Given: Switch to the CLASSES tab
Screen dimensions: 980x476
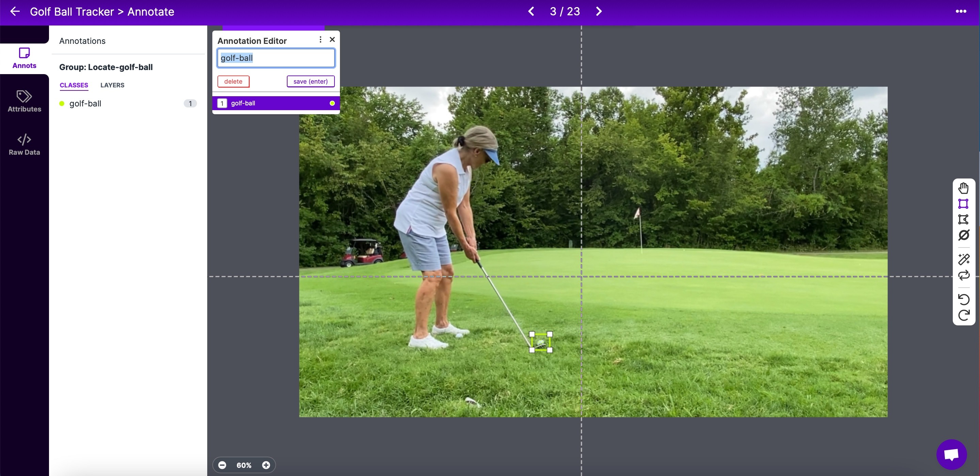Looking at the screenshot, I should [x=74, y=85].
